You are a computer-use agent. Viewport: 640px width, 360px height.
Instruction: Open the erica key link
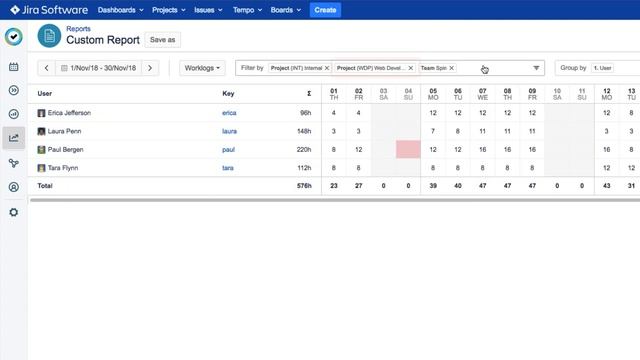pos(229,113)
